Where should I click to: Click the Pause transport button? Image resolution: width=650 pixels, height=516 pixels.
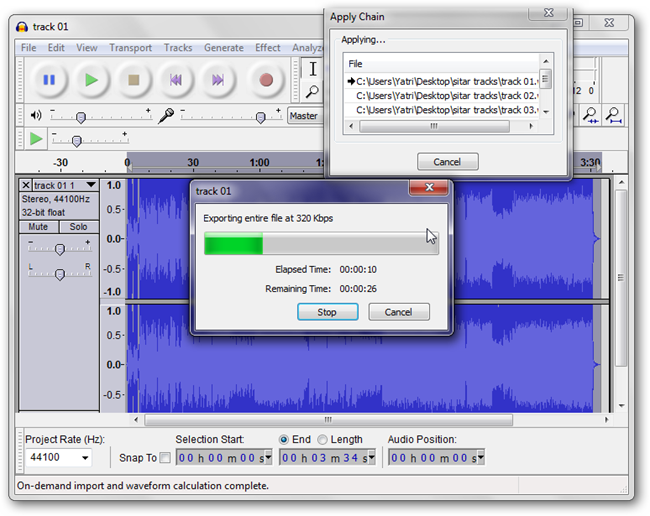coord(49,80)
